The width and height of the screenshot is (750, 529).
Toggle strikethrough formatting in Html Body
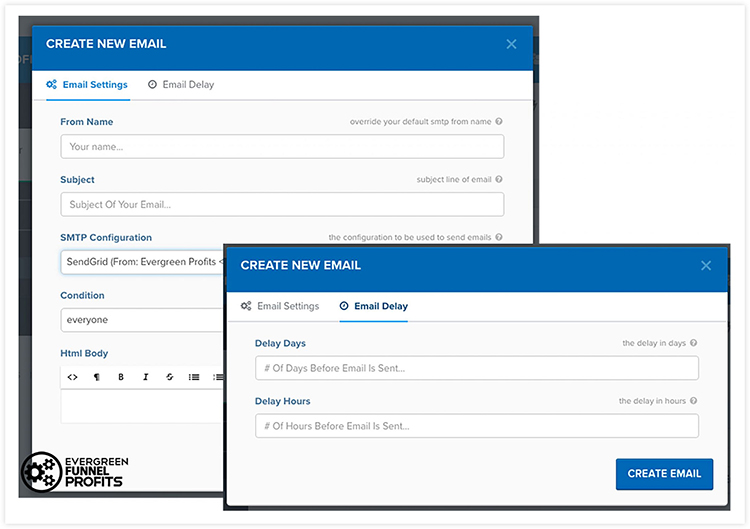coord(169,377)
